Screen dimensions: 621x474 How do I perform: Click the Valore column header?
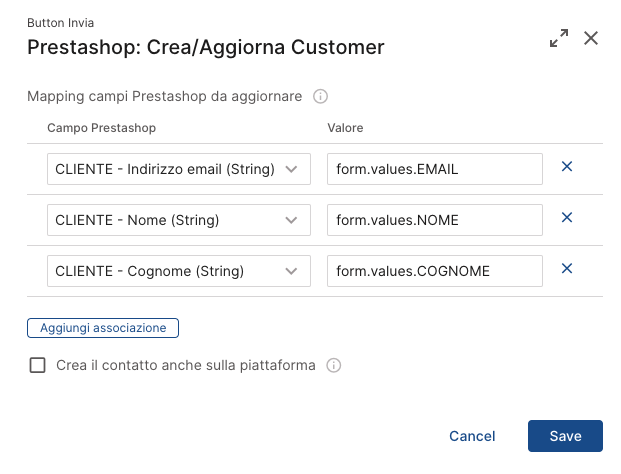345,128
